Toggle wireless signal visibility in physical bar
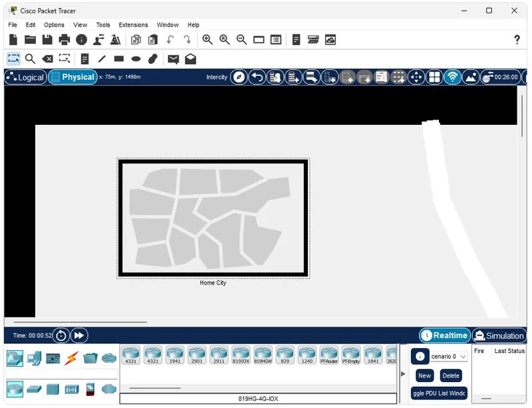 click(x=453, y=77)
